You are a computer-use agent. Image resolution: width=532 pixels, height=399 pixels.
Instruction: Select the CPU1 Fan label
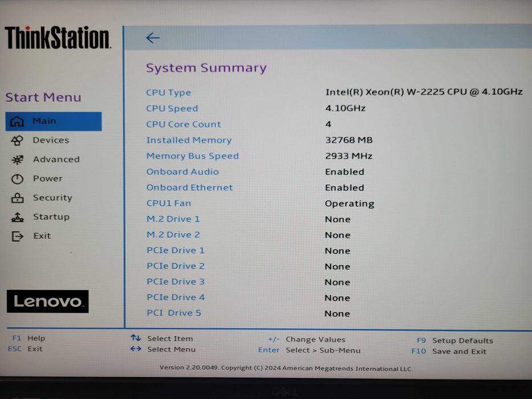tap(169, 203)
